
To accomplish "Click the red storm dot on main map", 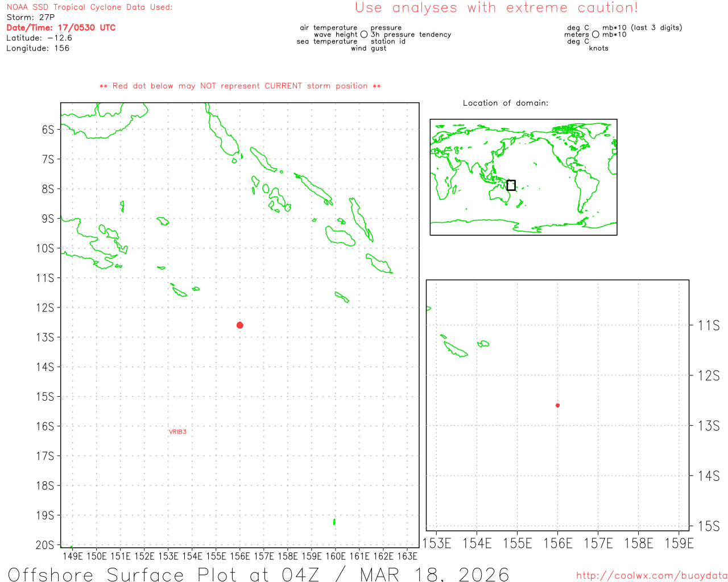I will (240, 325).
